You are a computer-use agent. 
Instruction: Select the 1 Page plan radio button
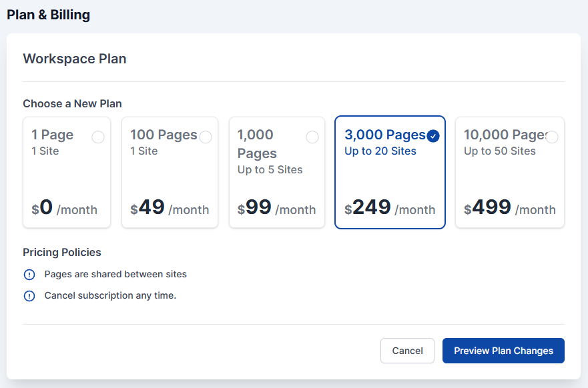(98, 137)
